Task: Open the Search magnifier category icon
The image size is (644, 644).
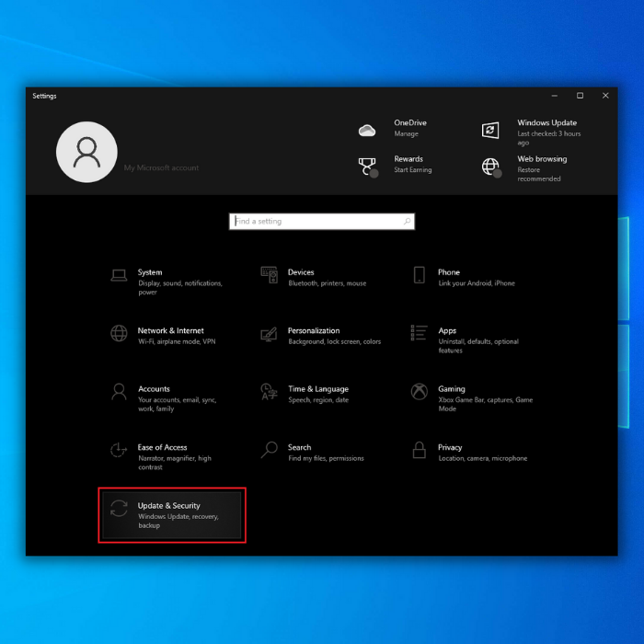Action: tap(269, 450)
